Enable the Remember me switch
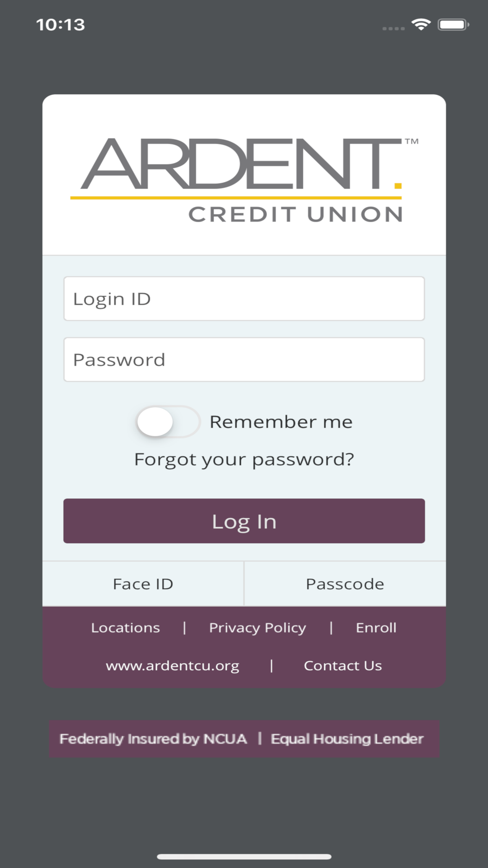488x868 pixels. click(x=167, y=422)
